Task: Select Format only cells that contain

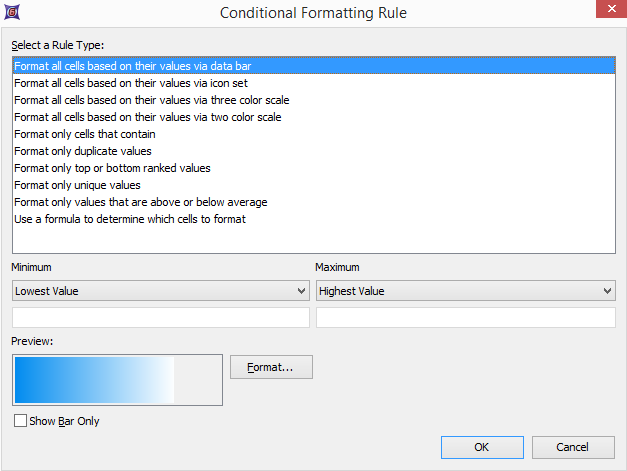Action: (x=84, y=134)
